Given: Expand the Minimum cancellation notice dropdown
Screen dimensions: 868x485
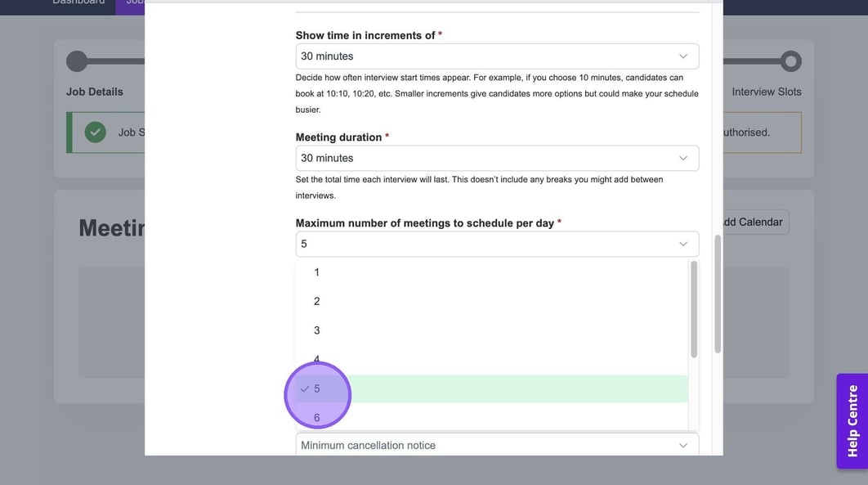Looking at the screenshot, I should pos(497,445).
